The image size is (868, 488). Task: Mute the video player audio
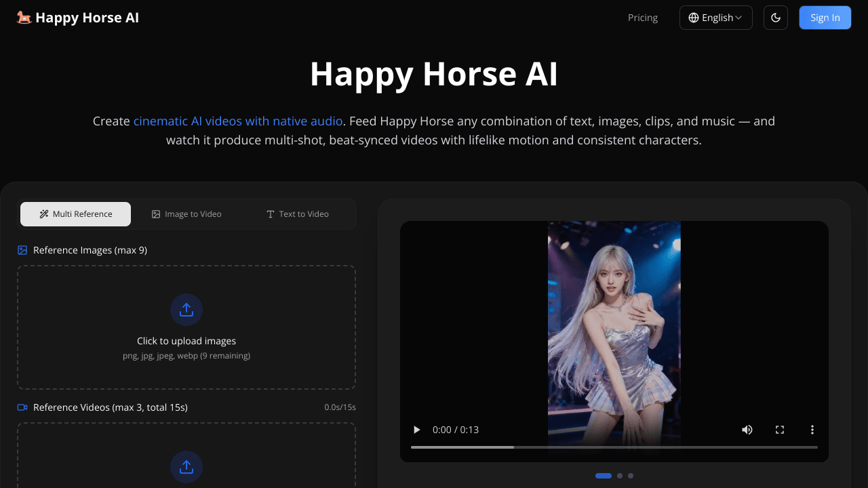click(747, 430)
